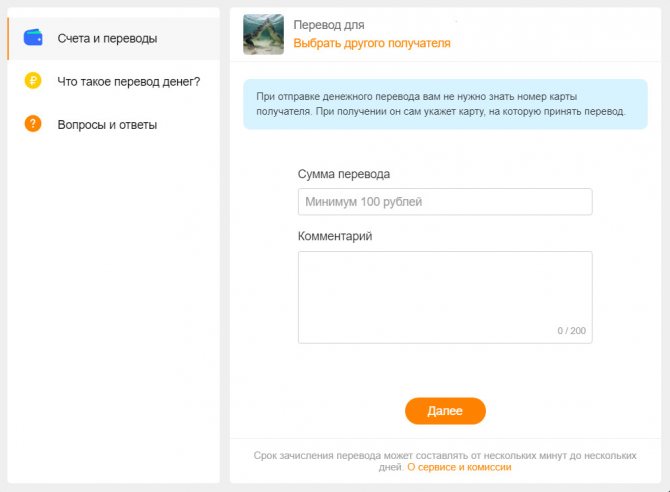670x492 pixels.
Task: Click the 0 / 200 character counter
Action: tap(571, 330)
